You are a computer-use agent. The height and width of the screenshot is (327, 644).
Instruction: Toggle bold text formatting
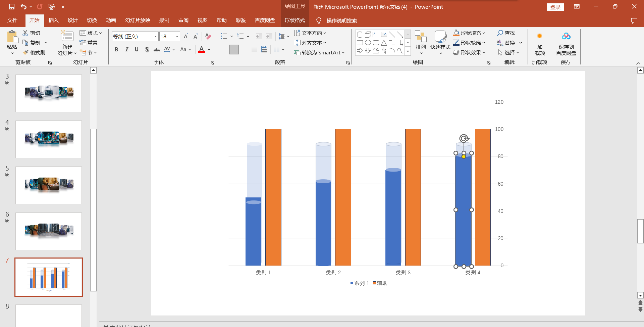(116, 50)
